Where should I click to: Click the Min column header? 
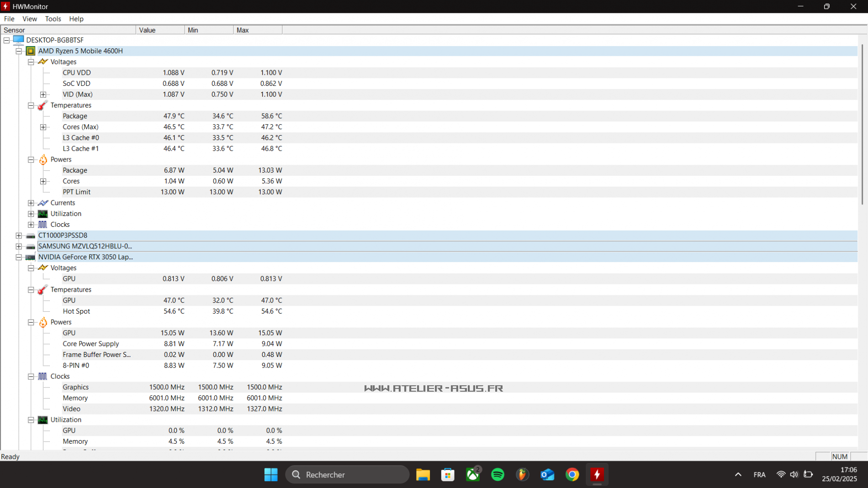(209, 30)
